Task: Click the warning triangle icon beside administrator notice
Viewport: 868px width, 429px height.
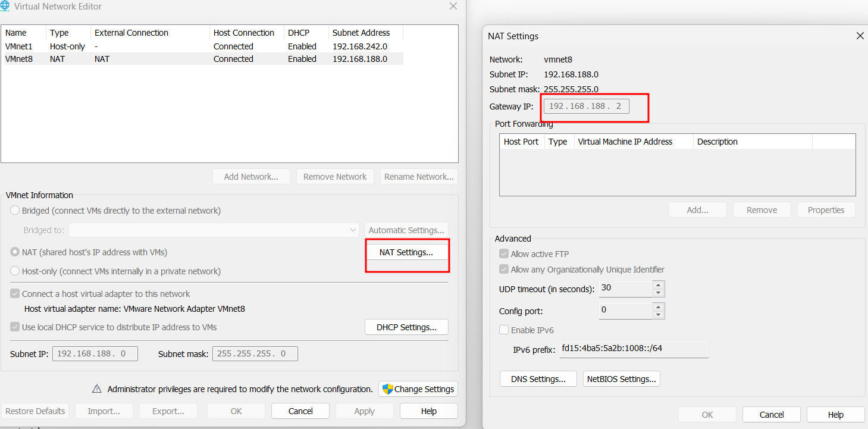Action: [96, 389]
